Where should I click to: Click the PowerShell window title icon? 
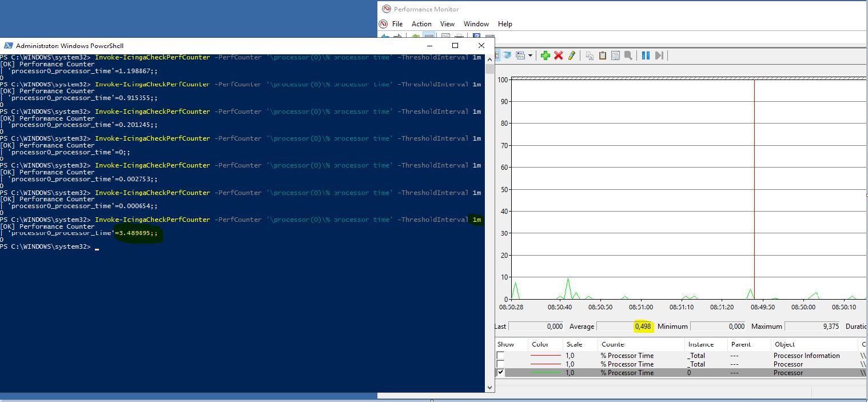7,46
